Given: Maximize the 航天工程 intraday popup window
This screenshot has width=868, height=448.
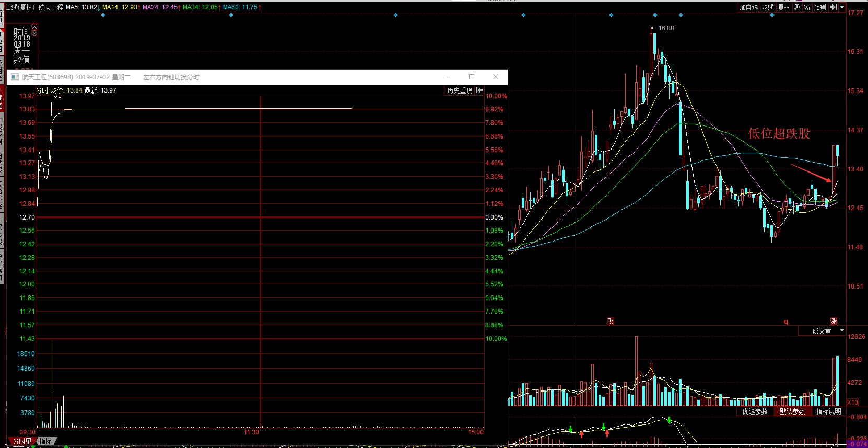Looking at the screenshot, I should (x=472, y=77).
